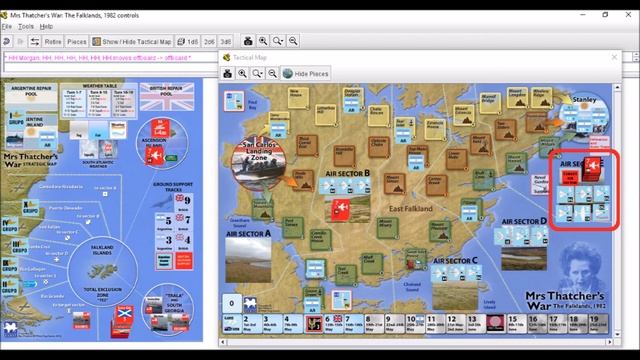Open the Help menu

(x=46, y=27)
